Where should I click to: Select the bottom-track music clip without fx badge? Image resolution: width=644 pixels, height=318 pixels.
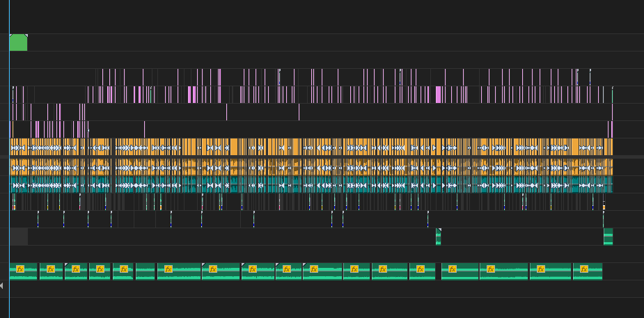146,271
